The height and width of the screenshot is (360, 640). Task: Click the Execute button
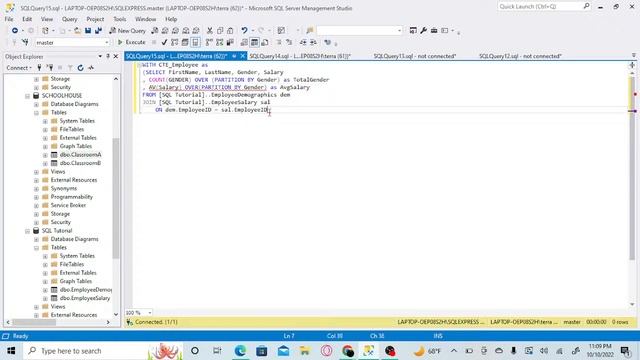pos(131,42)
